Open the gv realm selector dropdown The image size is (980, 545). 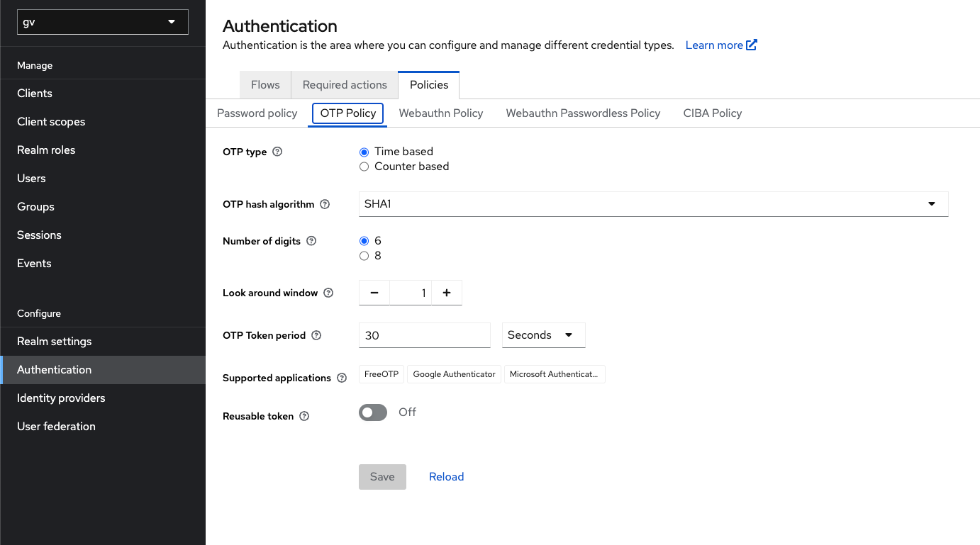103,22
